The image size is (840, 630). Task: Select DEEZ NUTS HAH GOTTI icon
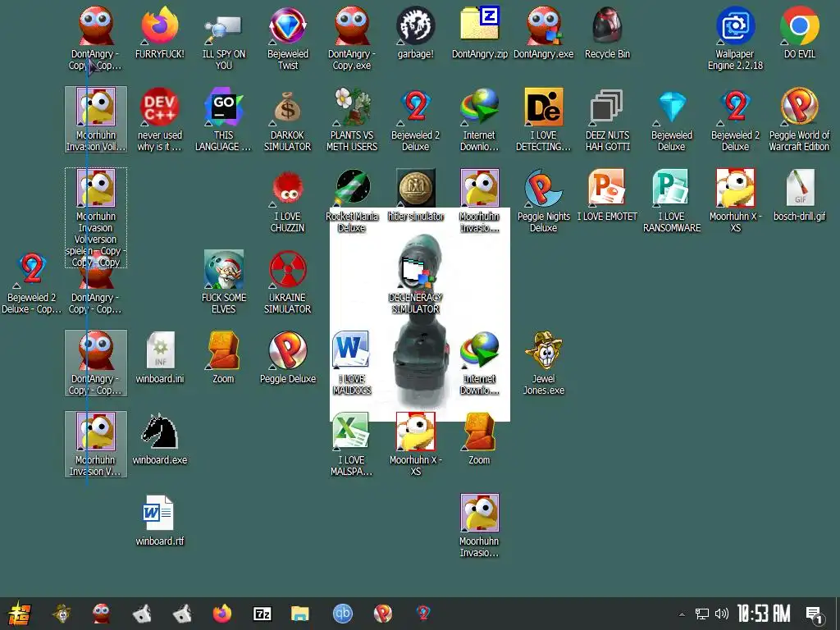coord(608,120)
